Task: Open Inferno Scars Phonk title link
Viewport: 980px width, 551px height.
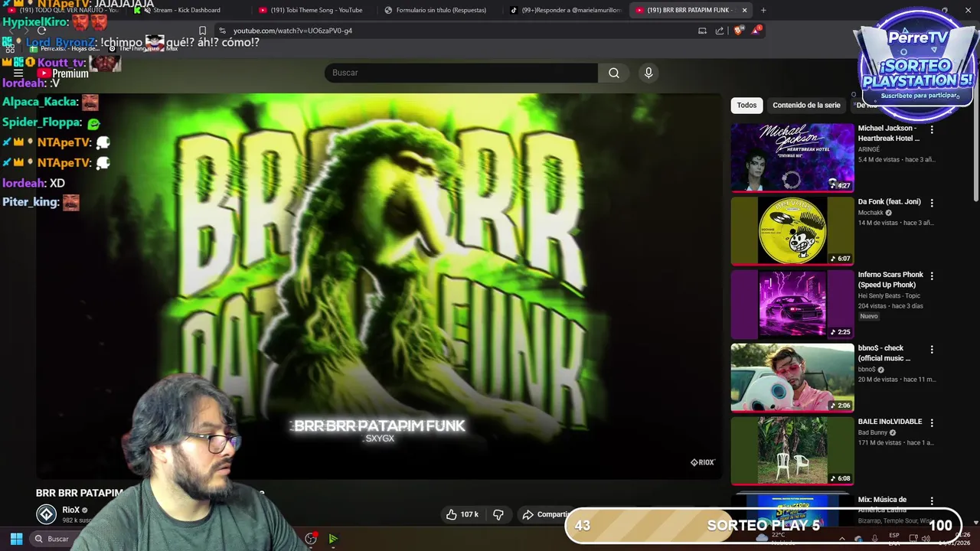Action: (x=890, y=279)
